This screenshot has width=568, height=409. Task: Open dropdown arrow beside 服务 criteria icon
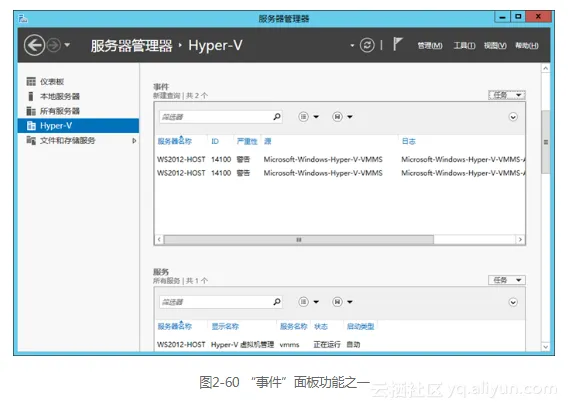pos(316,302)
